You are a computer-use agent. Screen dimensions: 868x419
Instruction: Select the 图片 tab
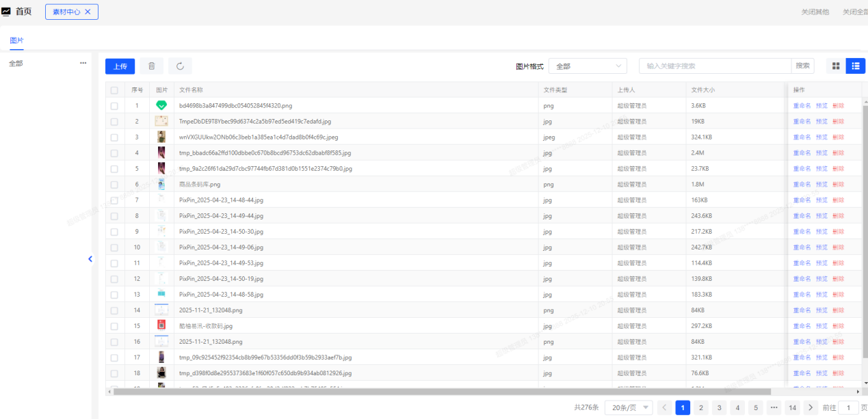[16, 40]
